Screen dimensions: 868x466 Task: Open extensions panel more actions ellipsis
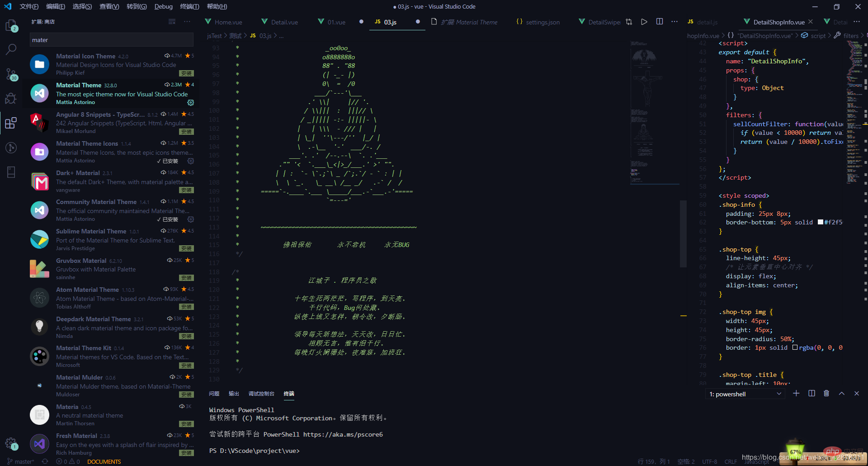(187, 22)
